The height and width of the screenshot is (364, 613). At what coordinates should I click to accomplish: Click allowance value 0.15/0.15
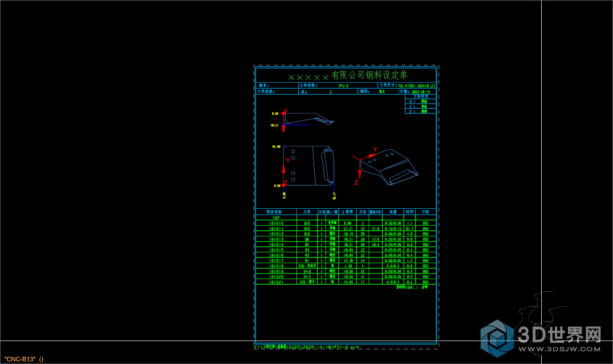393,228
